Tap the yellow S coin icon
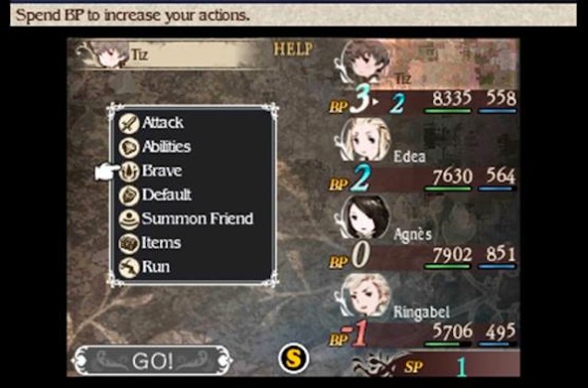 click(294, 358)
